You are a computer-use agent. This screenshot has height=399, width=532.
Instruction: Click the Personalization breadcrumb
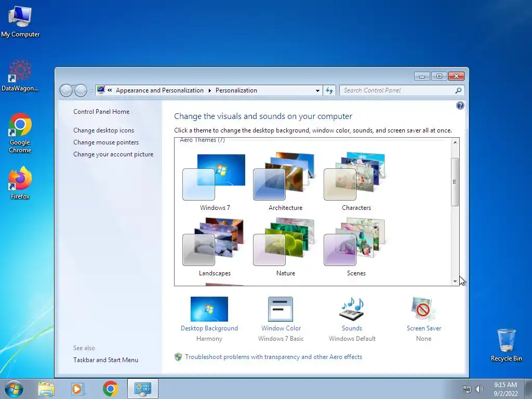[x=236, y=90]
